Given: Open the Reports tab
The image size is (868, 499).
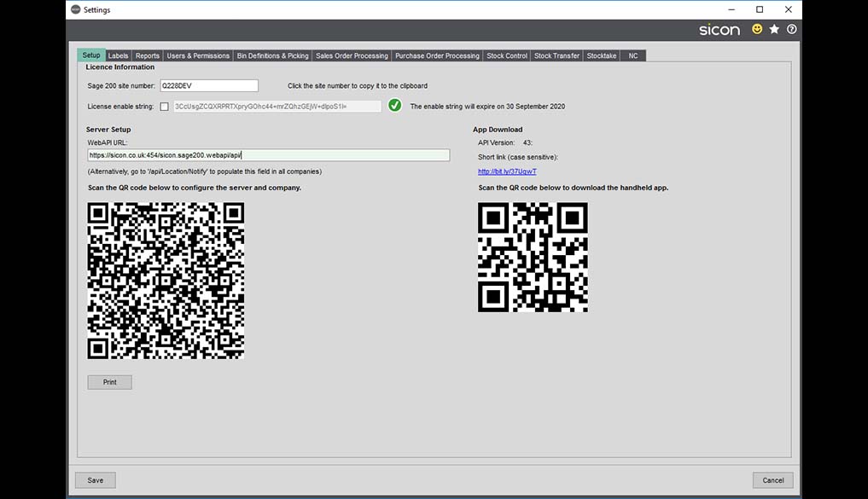Looking at the screenshot, I should 148,56.
